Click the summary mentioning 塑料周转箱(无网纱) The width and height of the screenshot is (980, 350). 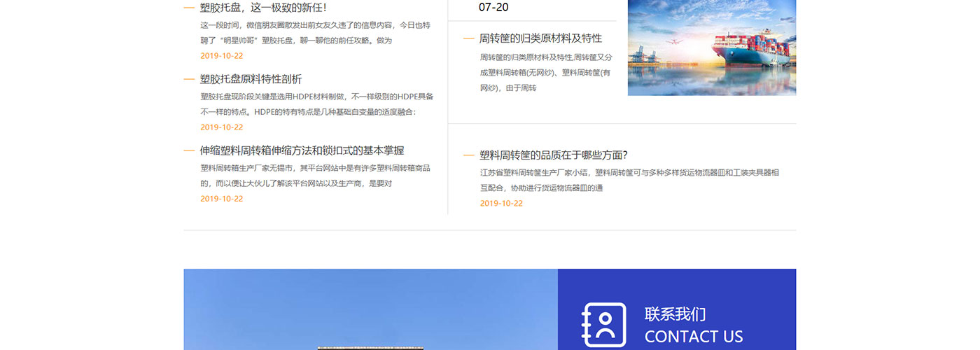545,72
